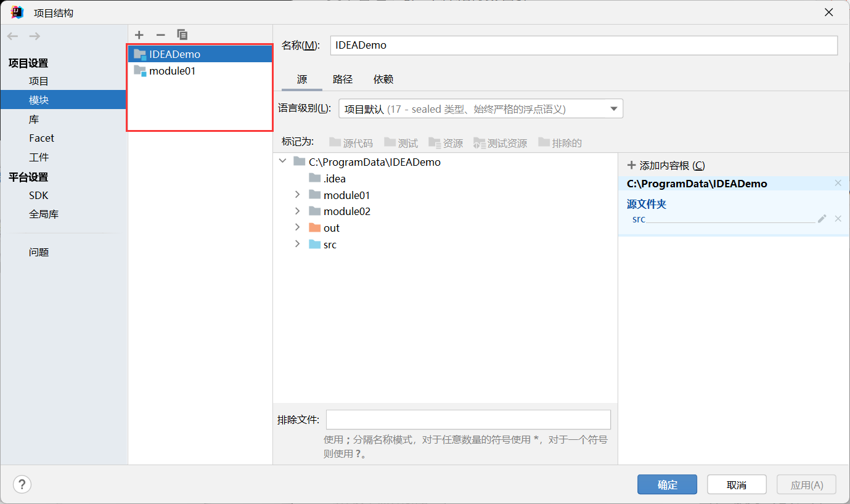Viewport: 850px width, 504px height.
Task: Click the root C:\ProgramData\IDEADemo folder icon
Action: [x=300, y=162]
